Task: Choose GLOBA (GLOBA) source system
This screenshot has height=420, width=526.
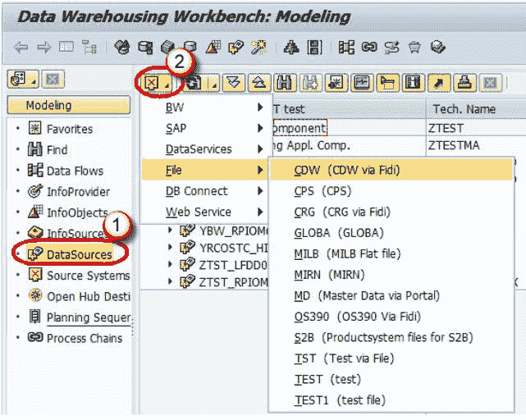Action: pyautogui.click(x=391, y=233)
